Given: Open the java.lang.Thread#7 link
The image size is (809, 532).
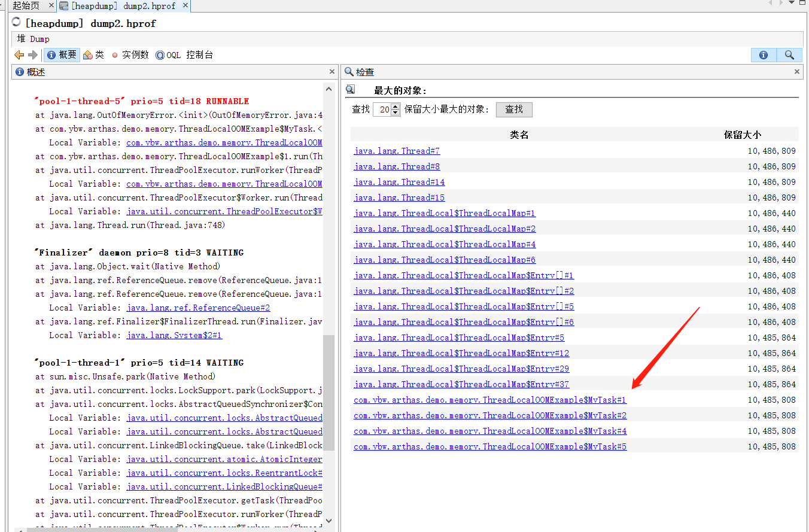Looking at the screenshot, I should coord(396,151).
